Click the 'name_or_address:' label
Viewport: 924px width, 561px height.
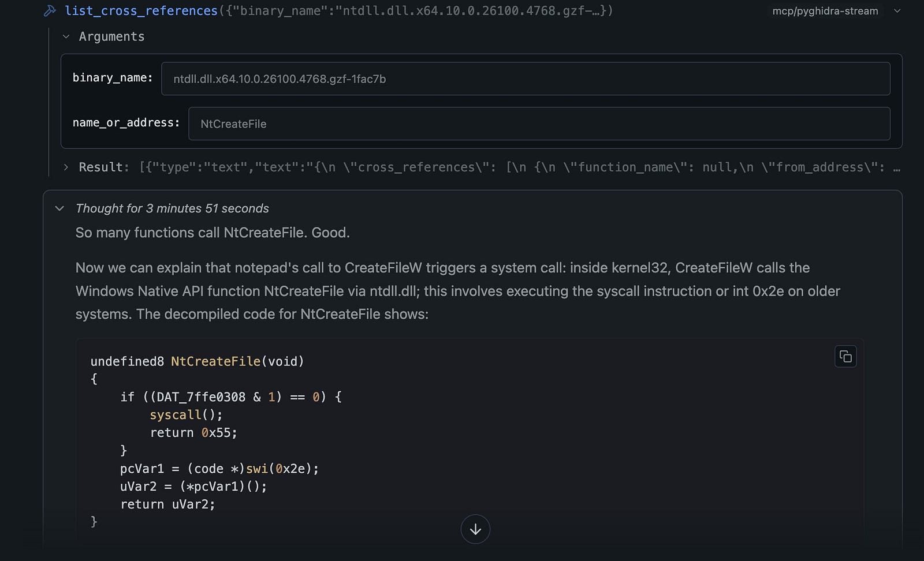(126, 123)
